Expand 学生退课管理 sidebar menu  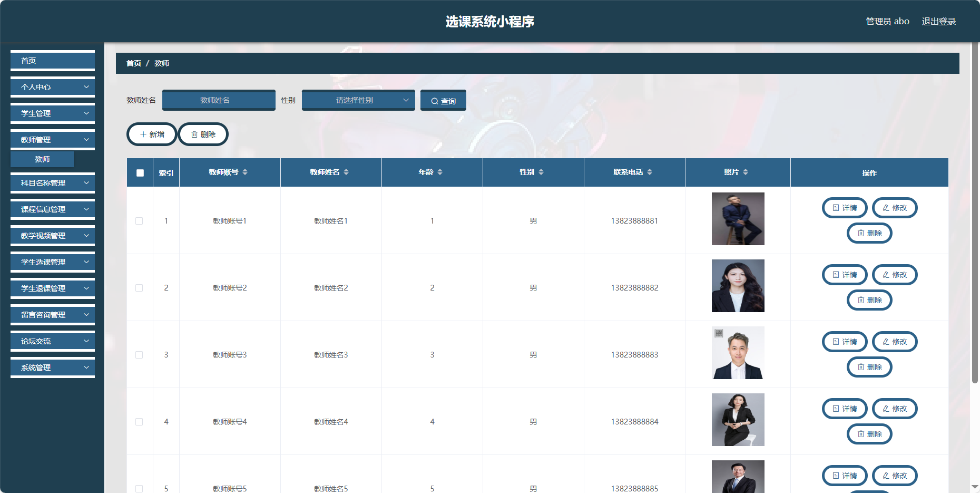click(53, 288)
